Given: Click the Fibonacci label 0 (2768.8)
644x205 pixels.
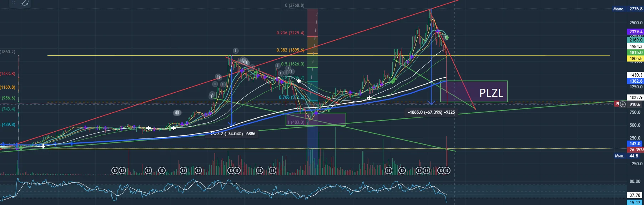Looking at the screenshot, I should tap(295, 5).
